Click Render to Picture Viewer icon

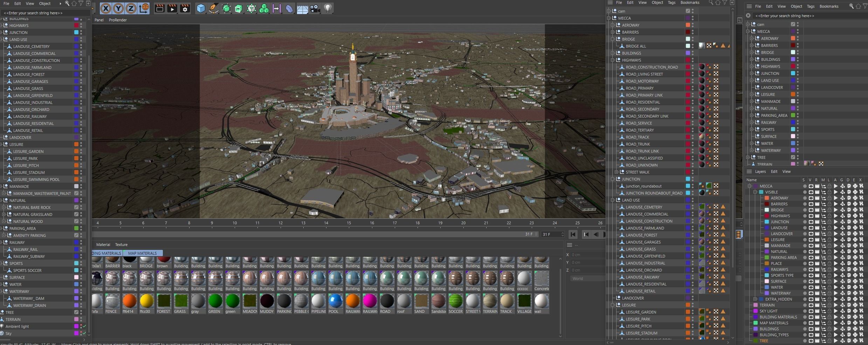pyautogui.click(x=172, y=8)
